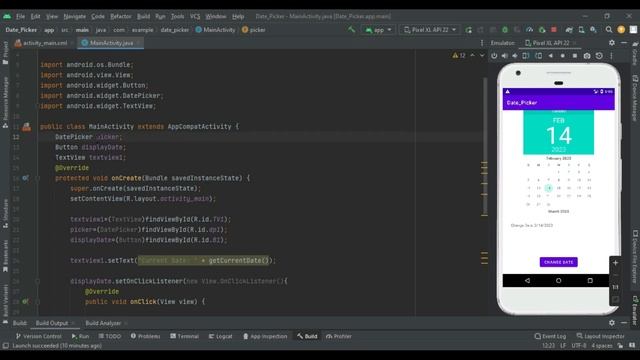Screen dimensions: 640x360
Task: Click the fold arrow beside onCreate method
Action: pyautogui.click(x=37, y=178)
